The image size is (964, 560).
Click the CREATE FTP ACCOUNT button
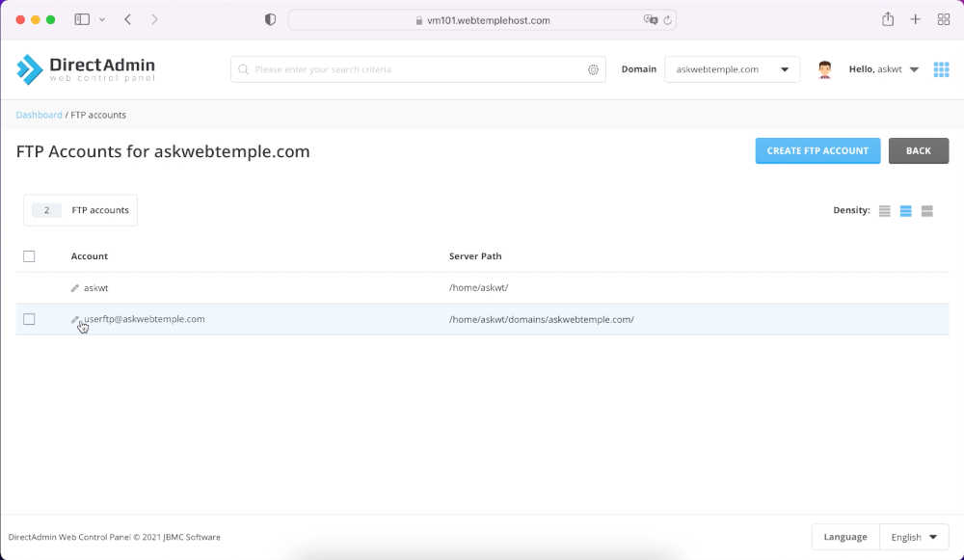tap(817, 150)
